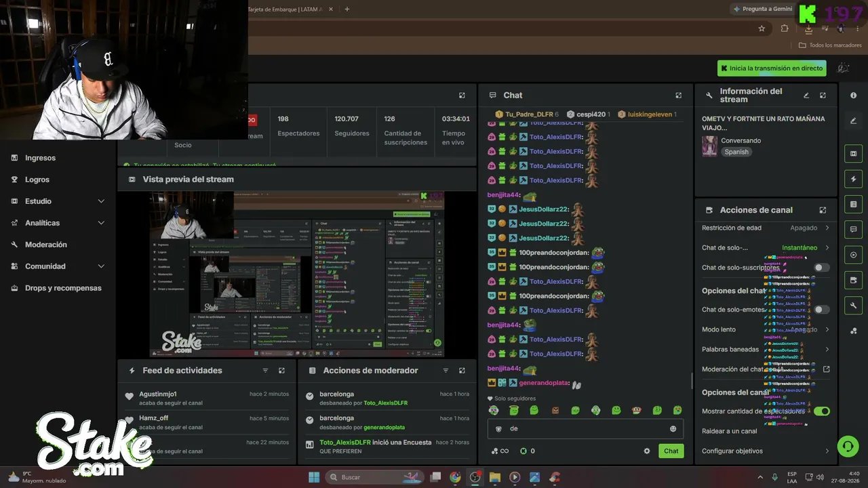The image size is (868, 488).
Task: Maximize the Feed de actividades panel
Action: (x=281, y=371)
